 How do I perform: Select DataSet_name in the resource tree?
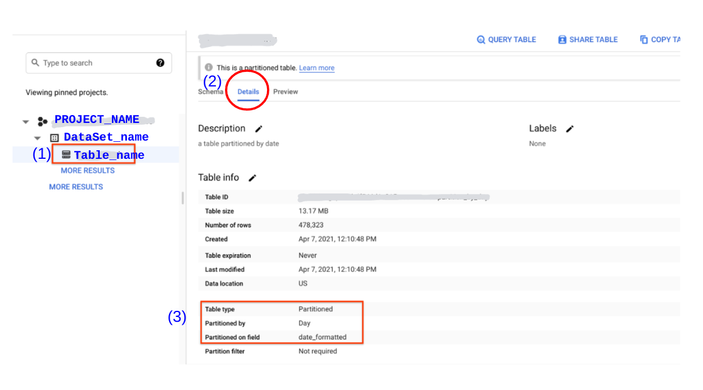tap(106, 137)
